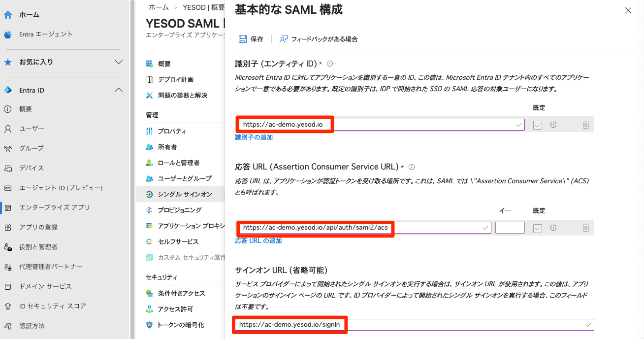The height and width of the screenshot is (339, 644).
Task: Open ユーザーとグループ menu item
Action: [185, 178]
